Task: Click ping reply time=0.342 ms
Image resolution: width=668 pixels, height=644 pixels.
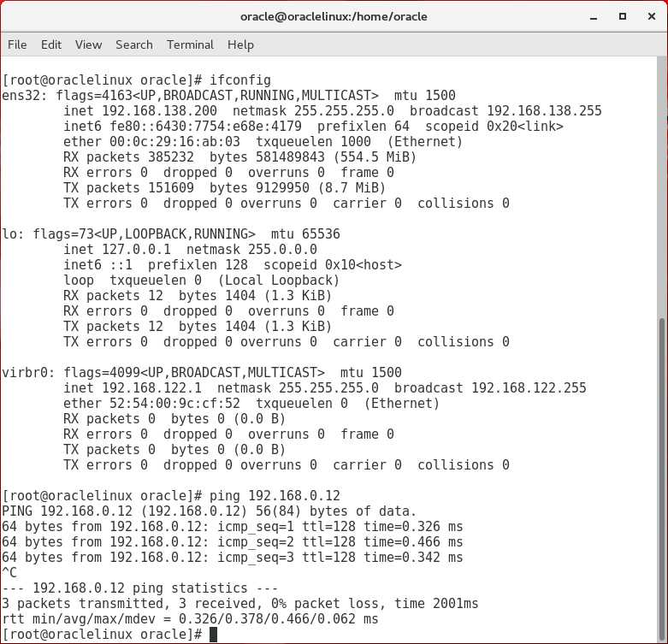Action: 413,557
